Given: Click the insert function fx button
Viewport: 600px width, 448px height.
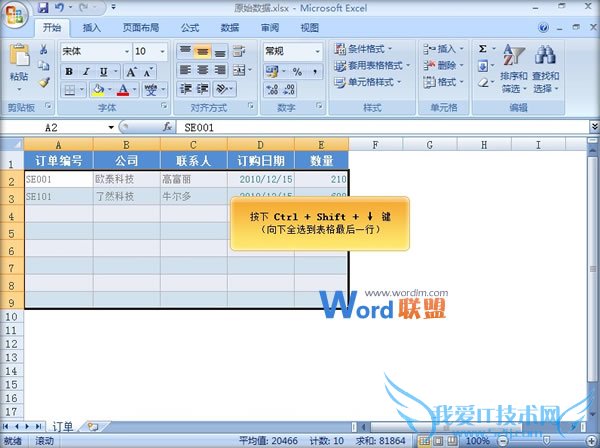Looking at the screenshot, I should tap(167, 127).
